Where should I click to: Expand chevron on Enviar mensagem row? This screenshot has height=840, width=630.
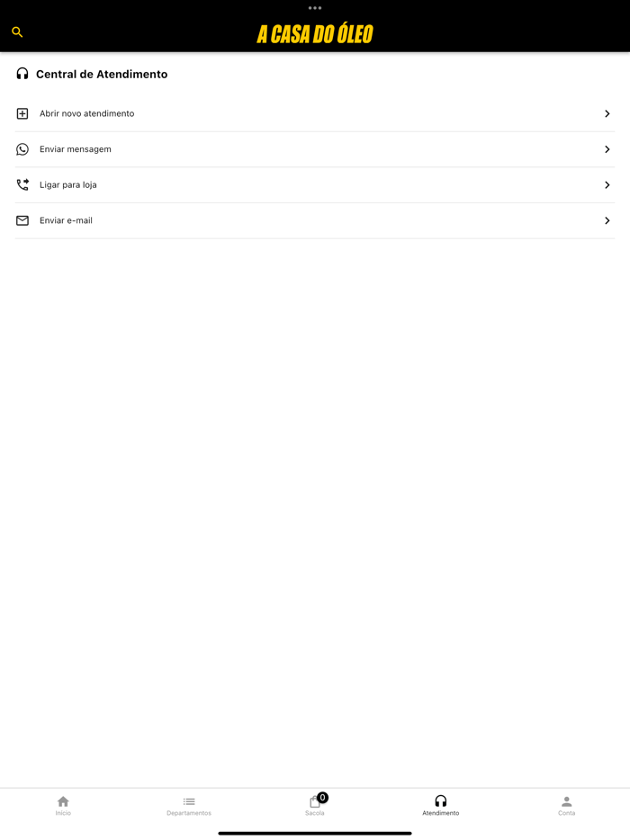click(607, 149)
